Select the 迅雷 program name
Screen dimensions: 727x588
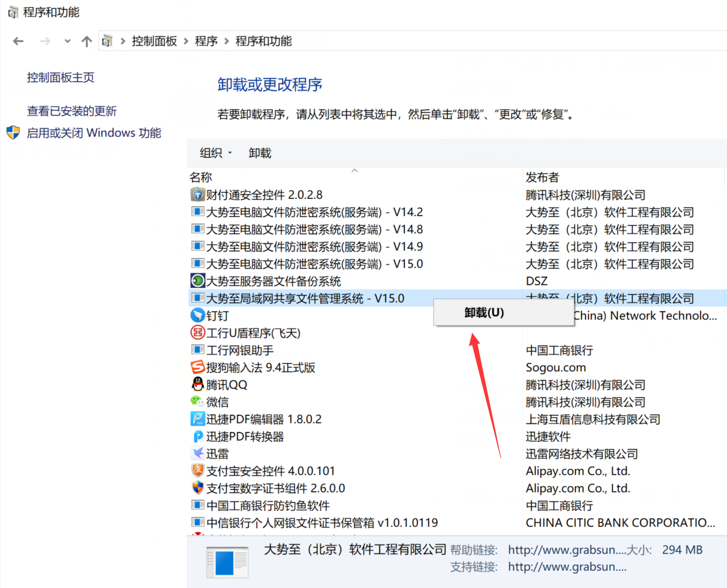[218, 454]
